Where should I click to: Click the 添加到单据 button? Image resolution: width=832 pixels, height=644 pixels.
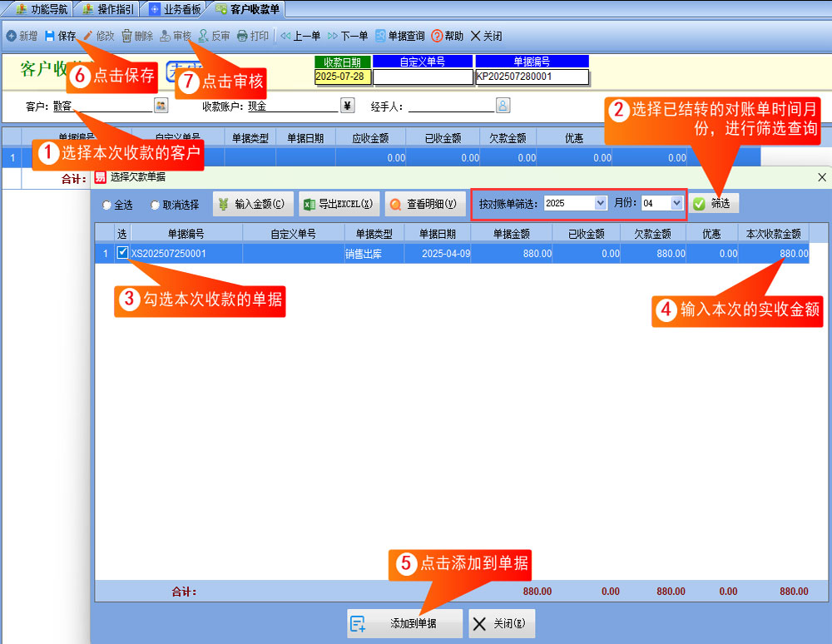tap(404, 623)
